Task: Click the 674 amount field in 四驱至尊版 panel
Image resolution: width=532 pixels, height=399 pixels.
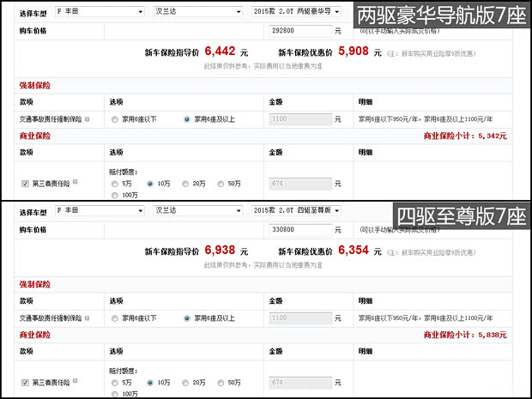Action: click(300, 382)
